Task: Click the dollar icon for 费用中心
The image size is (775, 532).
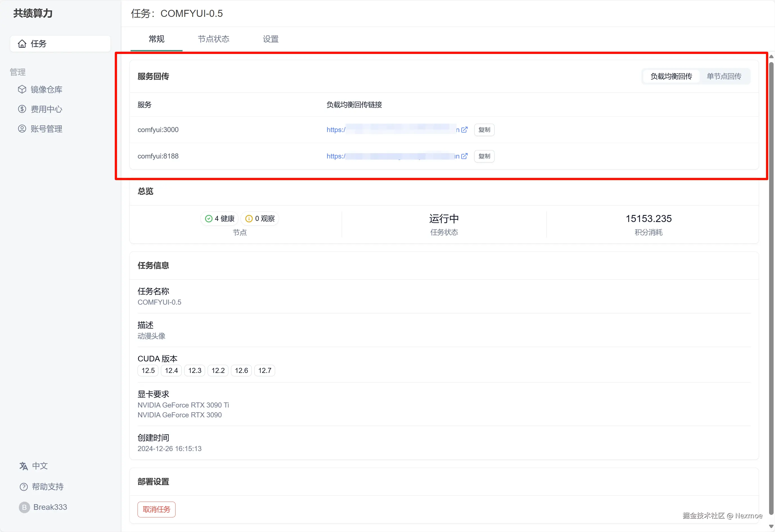Action: tap(22, 109)
